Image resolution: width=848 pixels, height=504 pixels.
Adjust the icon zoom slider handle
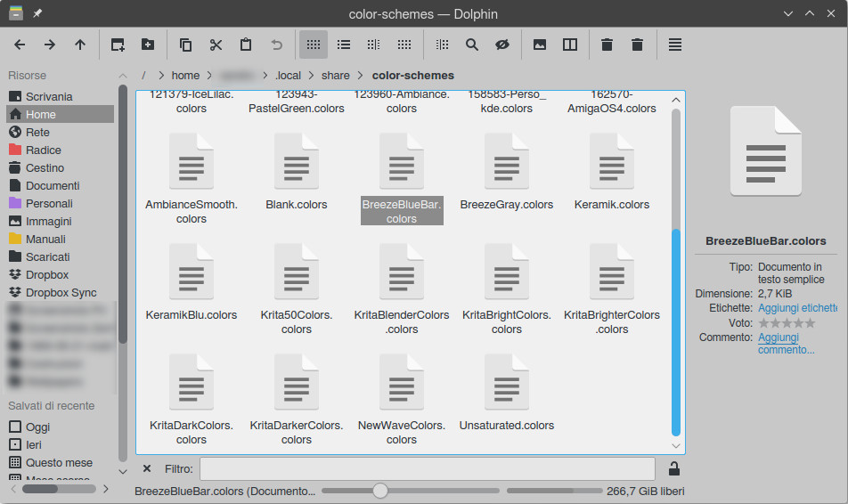click(x=380, y=491)
